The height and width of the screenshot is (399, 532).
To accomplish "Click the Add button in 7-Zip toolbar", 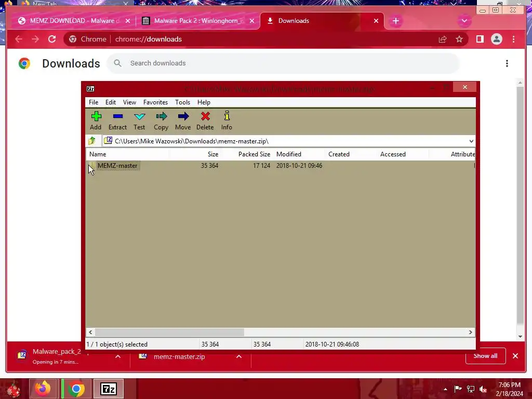I will pos(96,121).
